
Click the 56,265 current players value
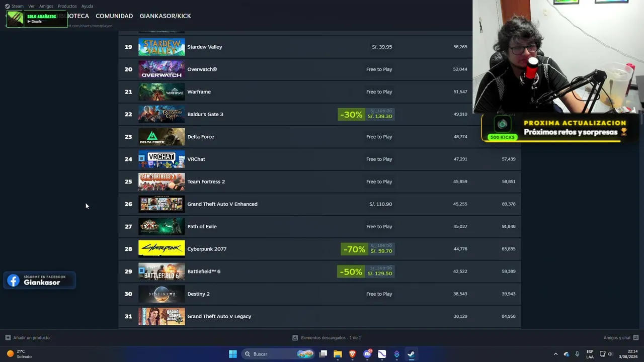[x=460, y=47]
